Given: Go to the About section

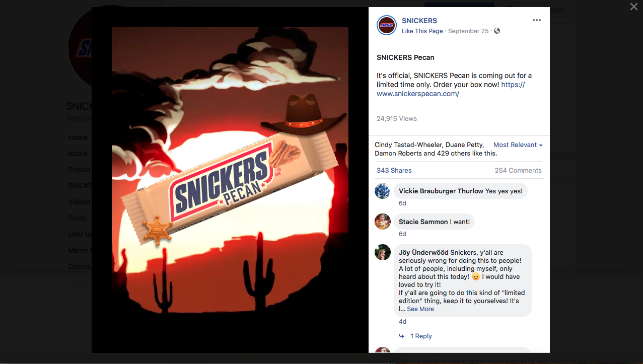Looking at the screenshot, I should click(78, 154).
